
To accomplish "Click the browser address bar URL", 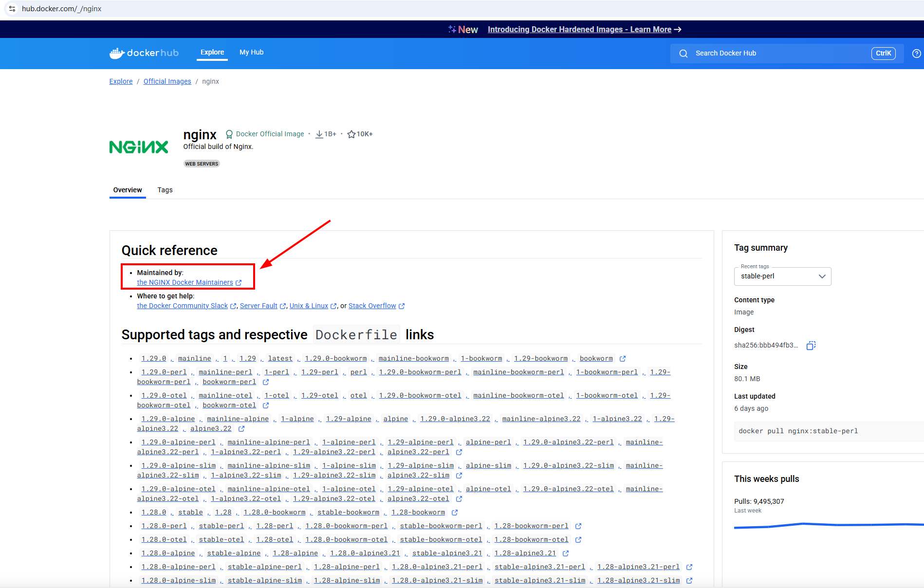I will (x=61, y=9).
